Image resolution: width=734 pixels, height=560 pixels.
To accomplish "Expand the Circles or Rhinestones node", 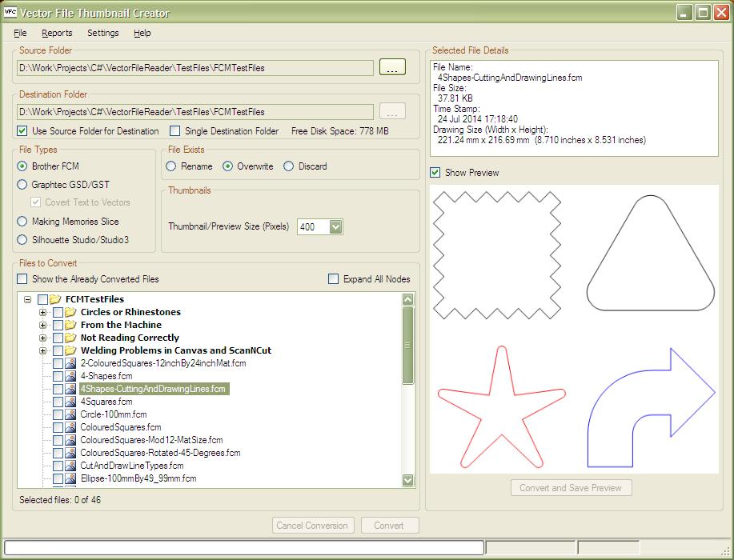I will (44, 312).
